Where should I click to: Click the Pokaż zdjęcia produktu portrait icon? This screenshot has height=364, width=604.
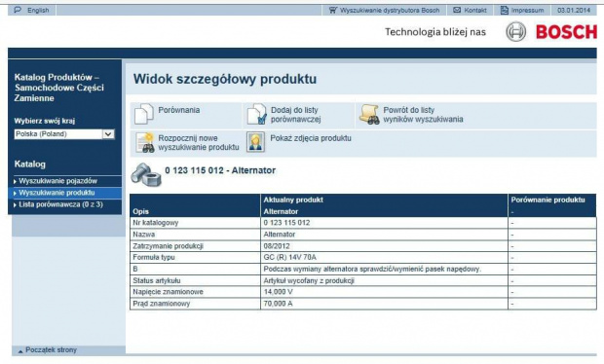pos(255,142)
